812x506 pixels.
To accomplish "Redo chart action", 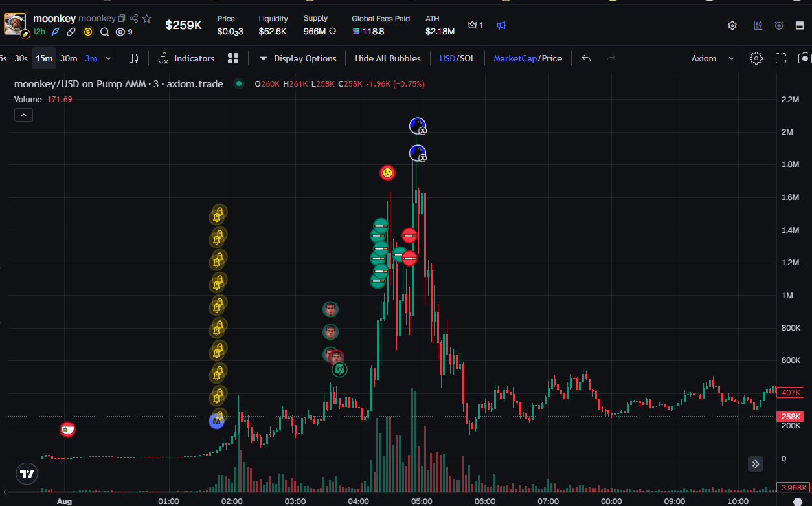I will pyautogui.click(x=611, y=58).
